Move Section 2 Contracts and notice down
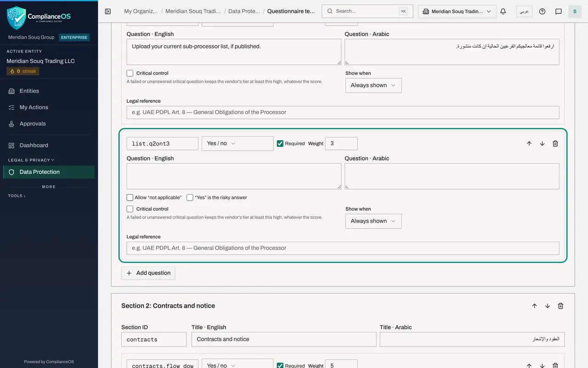 (548, 306)
